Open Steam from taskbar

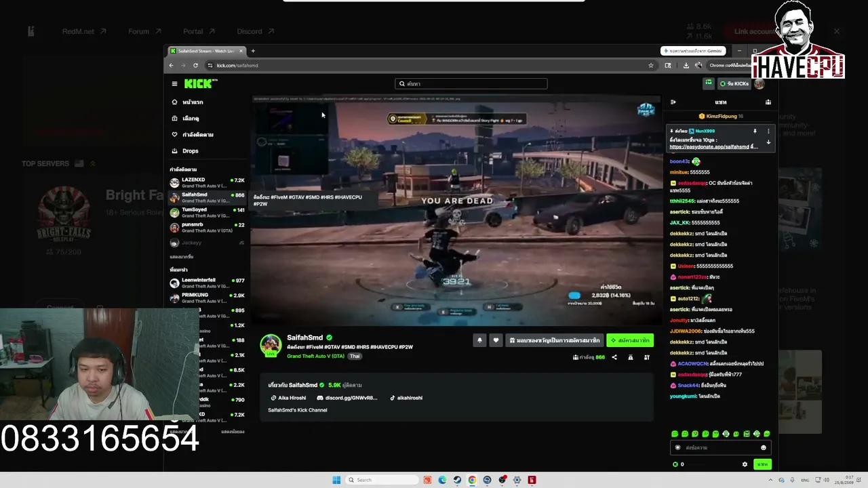click(x=457, y=480)
